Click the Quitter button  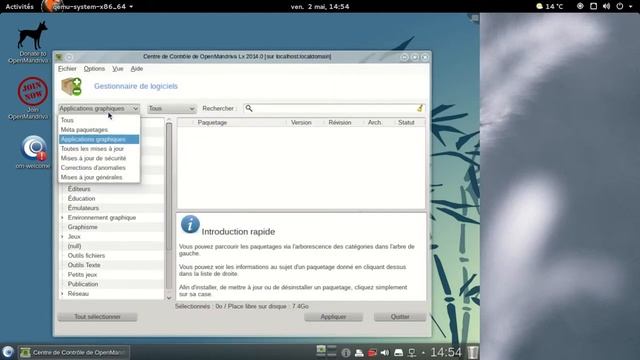click(400, 317)
